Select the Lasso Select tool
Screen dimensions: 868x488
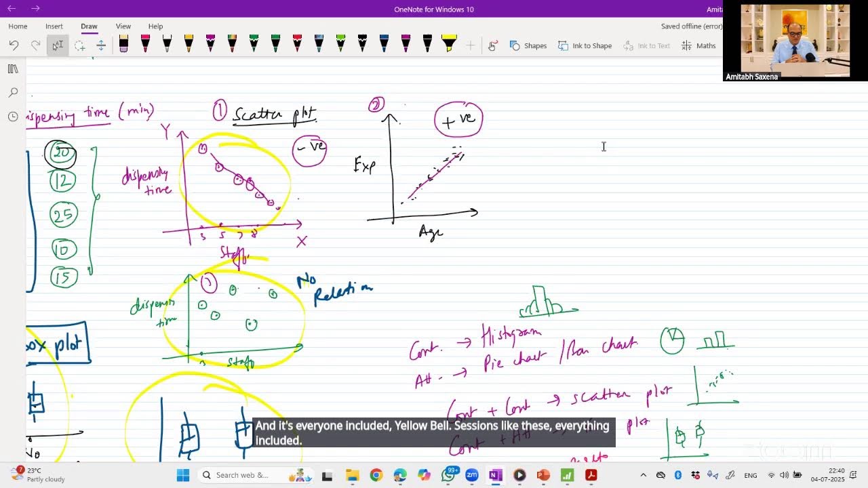(79, 45)
